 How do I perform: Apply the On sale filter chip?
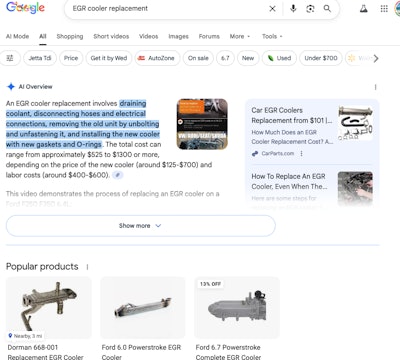pos(198,58)
